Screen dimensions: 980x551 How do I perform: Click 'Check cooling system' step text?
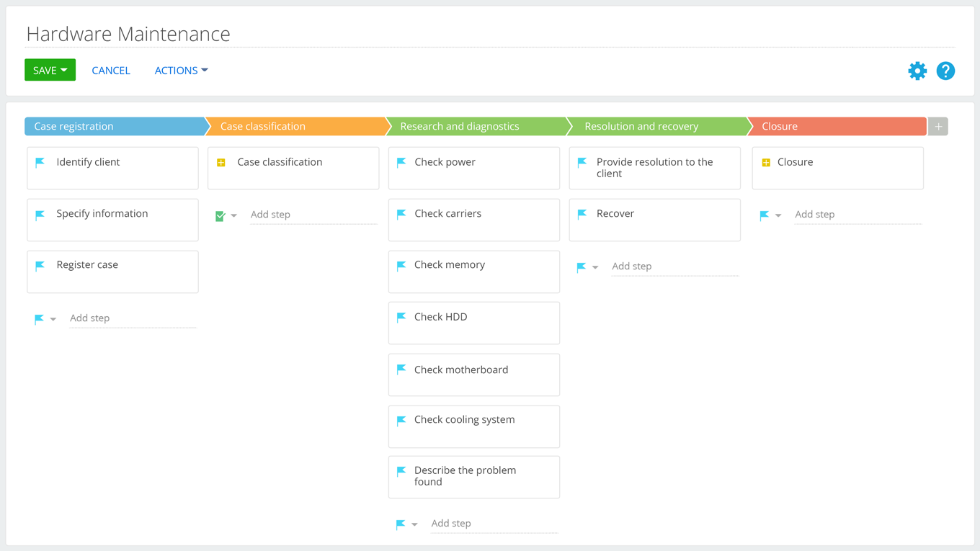point(465,420)
